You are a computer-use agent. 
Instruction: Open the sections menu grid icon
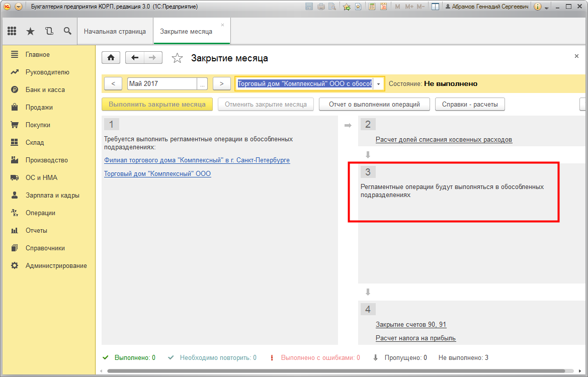coord(12,31)
